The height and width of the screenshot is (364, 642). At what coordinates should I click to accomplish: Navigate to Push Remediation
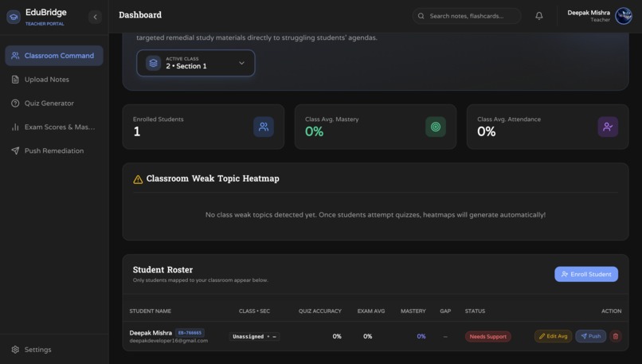(x=54, y=151)
